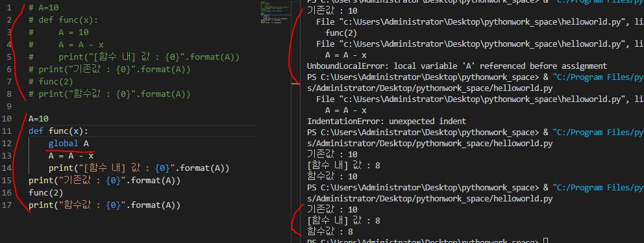644x243 pixels.
Task: Click the "UnboundLocalError" message in the terminal
Action: (x=457, y=66)
